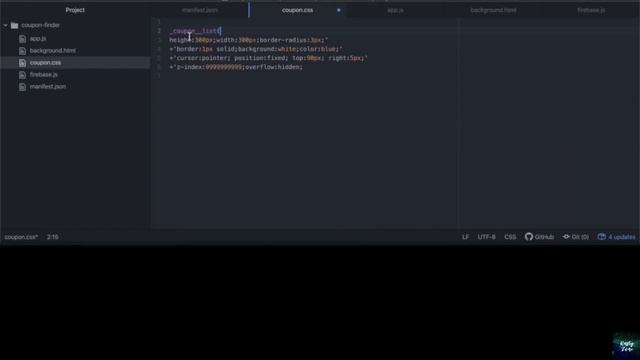Viewport: 640px width, 360px height.
Task: Click the package updates icon
Action: click(x=602, y=237)
